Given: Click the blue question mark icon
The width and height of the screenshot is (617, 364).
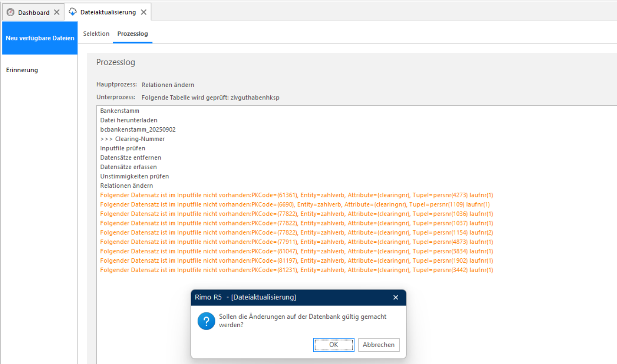Looking at the screenshot, I should 206,321.
